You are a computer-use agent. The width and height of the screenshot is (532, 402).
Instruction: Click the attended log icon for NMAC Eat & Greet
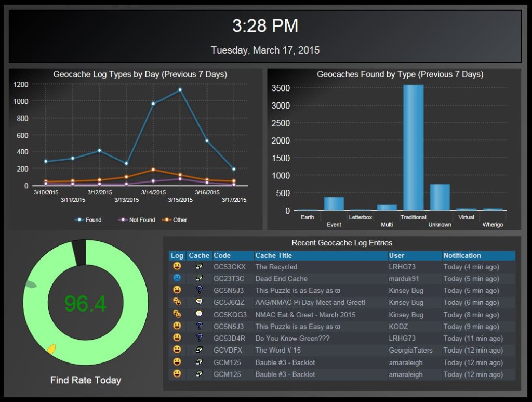(x=177, y=315)
